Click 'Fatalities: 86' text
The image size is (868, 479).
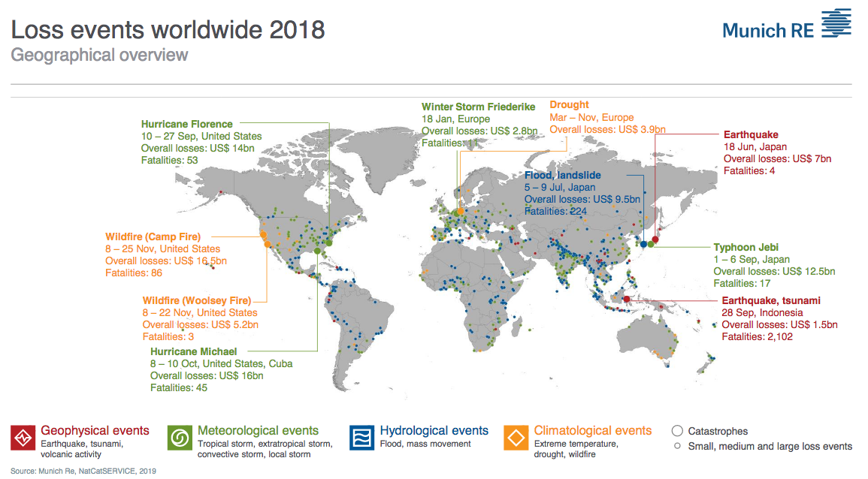tap(134, 273)
